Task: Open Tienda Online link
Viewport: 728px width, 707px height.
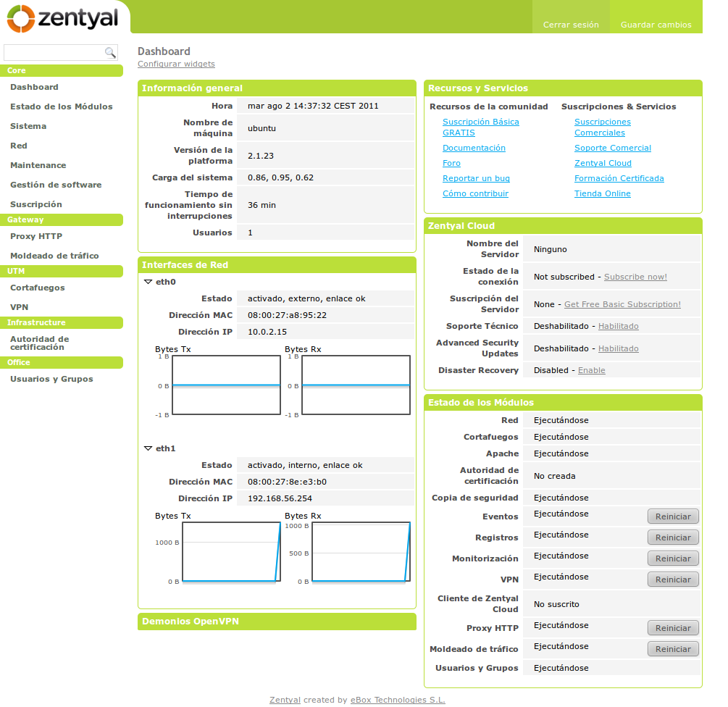Action: 602,193
